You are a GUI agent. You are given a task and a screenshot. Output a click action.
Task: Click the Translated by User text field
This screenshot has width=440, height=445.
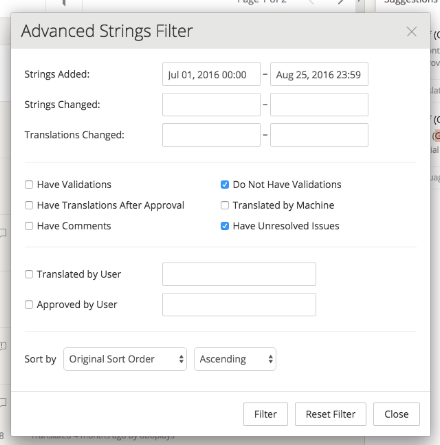coord(239,274)
